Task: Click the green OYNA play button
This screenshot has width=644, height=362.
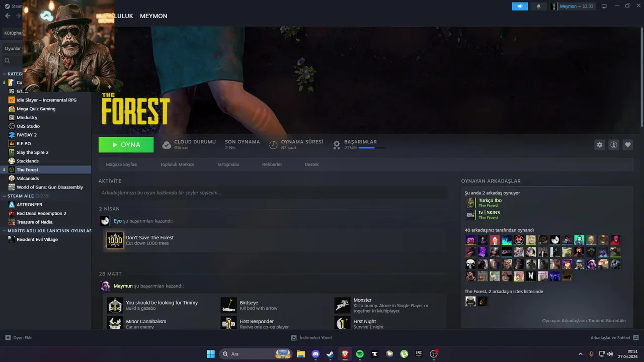Action: [x=126, y=145]
